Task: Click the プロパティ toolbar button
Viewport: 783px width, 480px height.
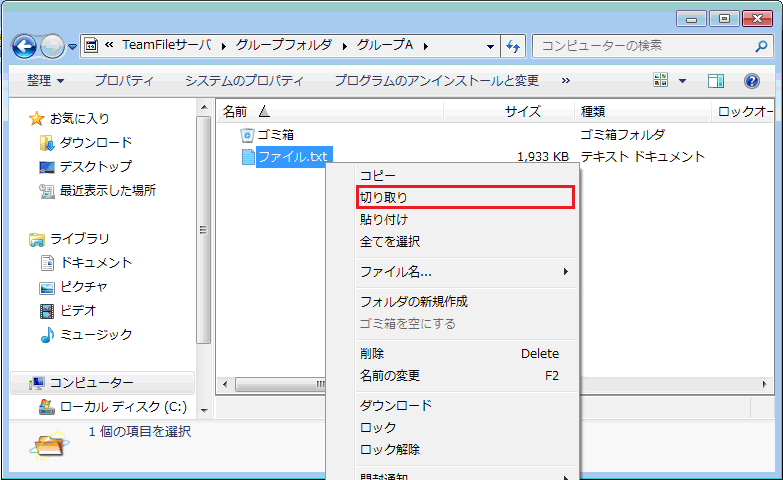Action: pos(124,81)
